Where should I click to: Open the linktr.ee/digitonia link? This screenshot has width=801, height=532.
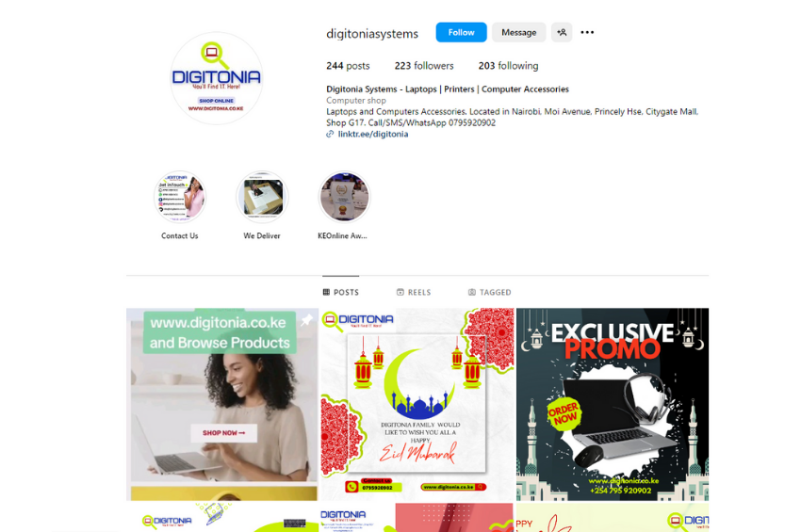[x=373, y=134]
